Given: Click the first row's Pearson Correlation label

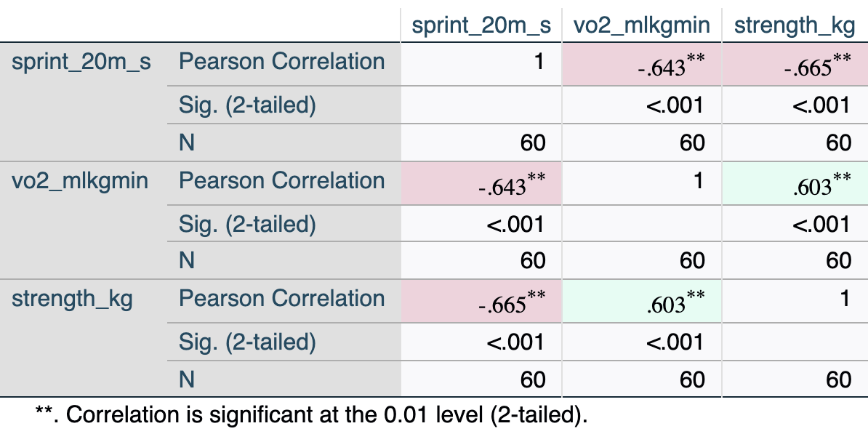Looking at the screenshot, I should [x=281, y=62].
